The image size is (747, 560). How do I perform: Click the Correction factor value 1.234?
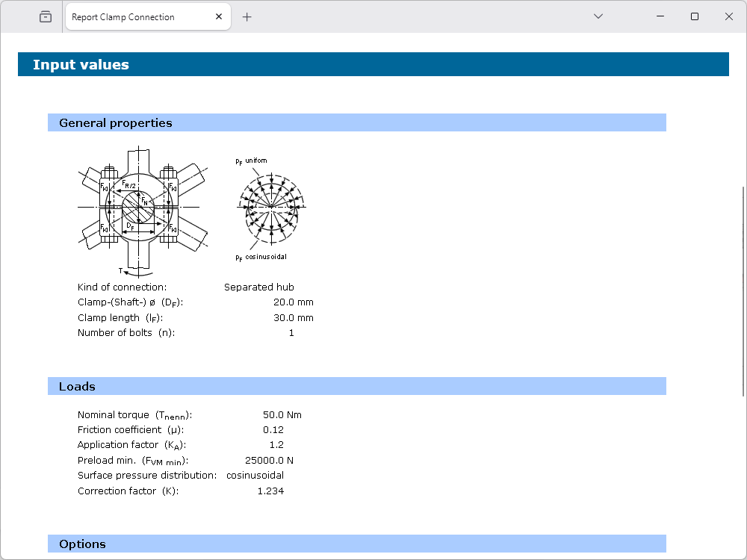(x=270, y=491)
